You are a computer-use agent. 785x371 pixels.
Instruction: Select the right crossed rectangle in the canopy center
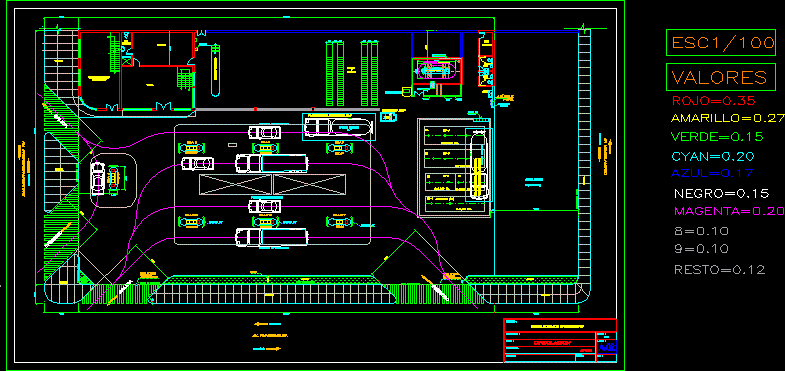click(309, 184)
